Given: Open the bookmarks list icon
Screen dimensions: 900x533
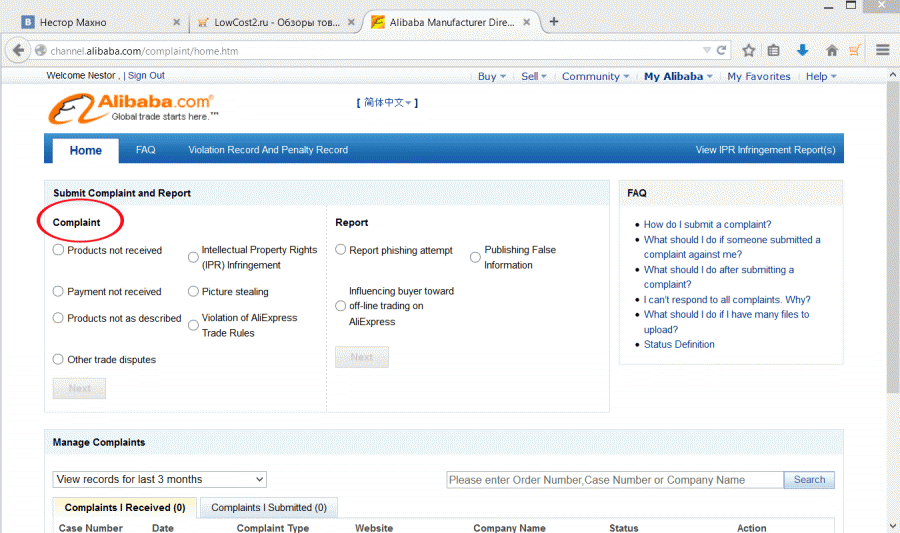Looking at the screenshot, I should tap(774, 50).
